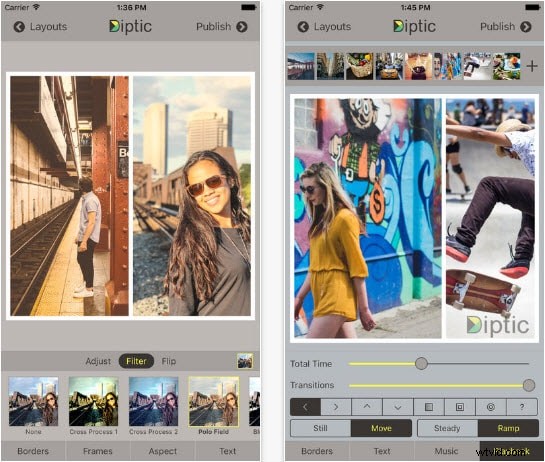Viewport: 545px width, 462px height.
Task: Tap the Total Time label
Action: (311, 364)
